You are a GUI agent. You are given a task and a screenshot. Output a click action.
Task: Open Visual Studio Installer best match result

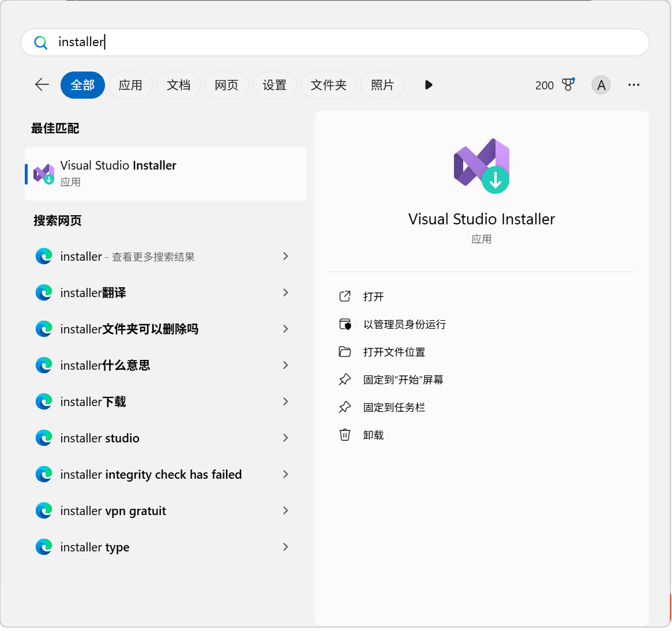[x=166, y=174]
